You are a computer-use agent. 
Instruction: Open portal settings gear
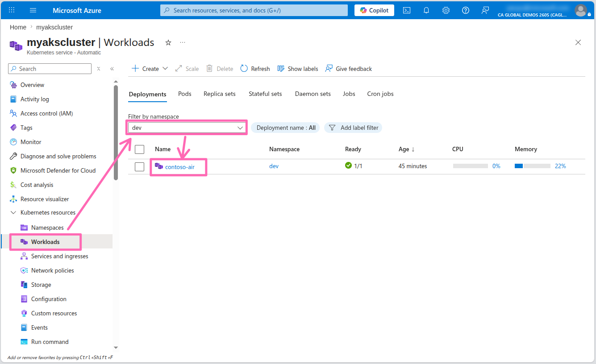pos(446,10)
